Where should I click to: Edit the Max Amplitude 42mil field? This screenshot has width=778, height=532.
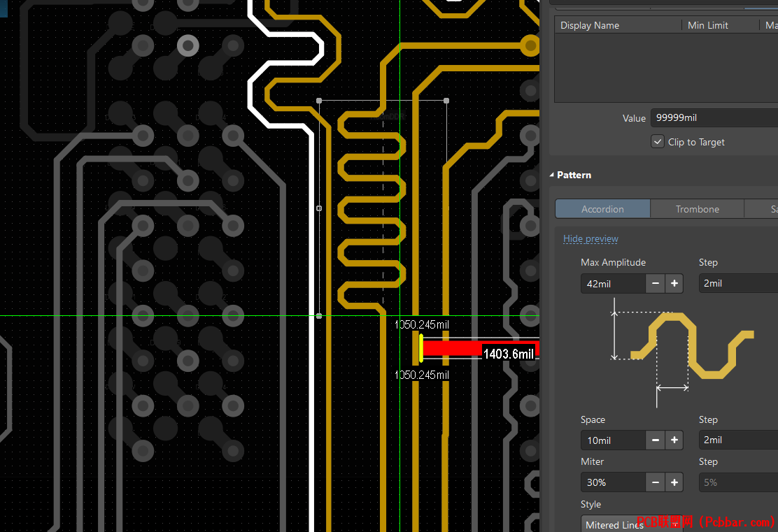tap(614, 284)
